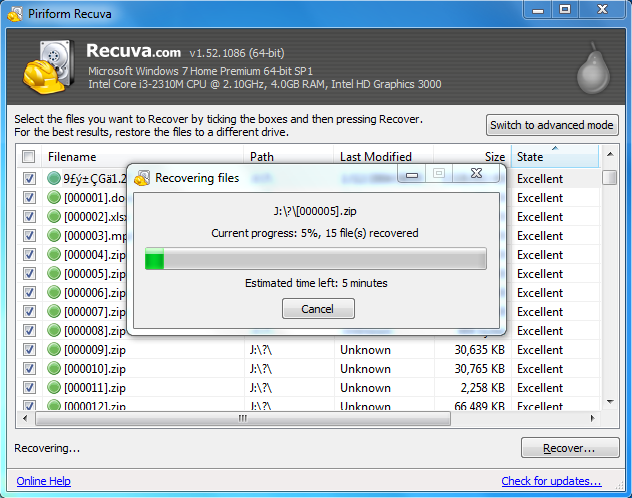The image size is (632, 498).
Task: Open the Check for updates link
Action: [551, 481]
